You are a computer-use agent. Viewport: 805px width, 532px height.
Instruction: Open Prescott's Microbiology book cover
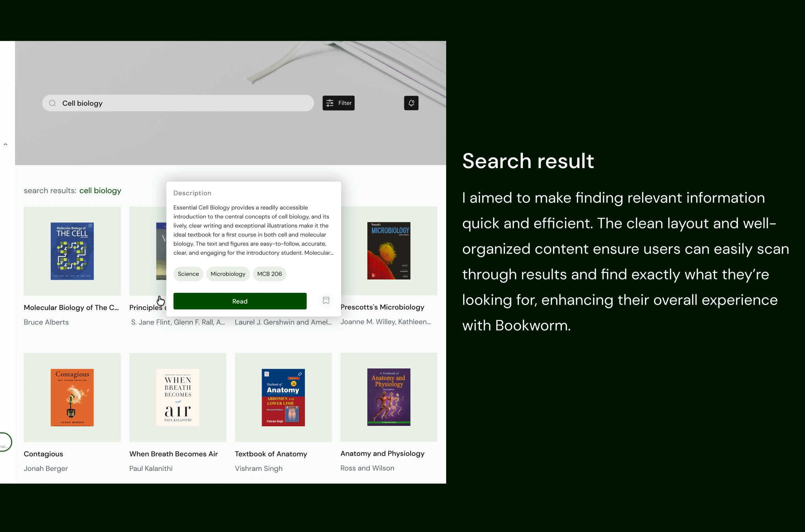(389, 251)
